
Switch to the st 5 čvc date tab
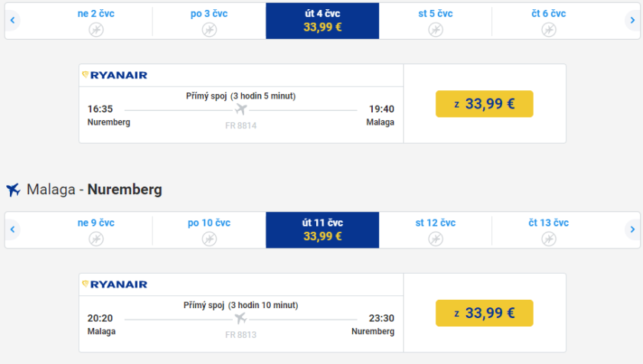[x=435, y=21]
